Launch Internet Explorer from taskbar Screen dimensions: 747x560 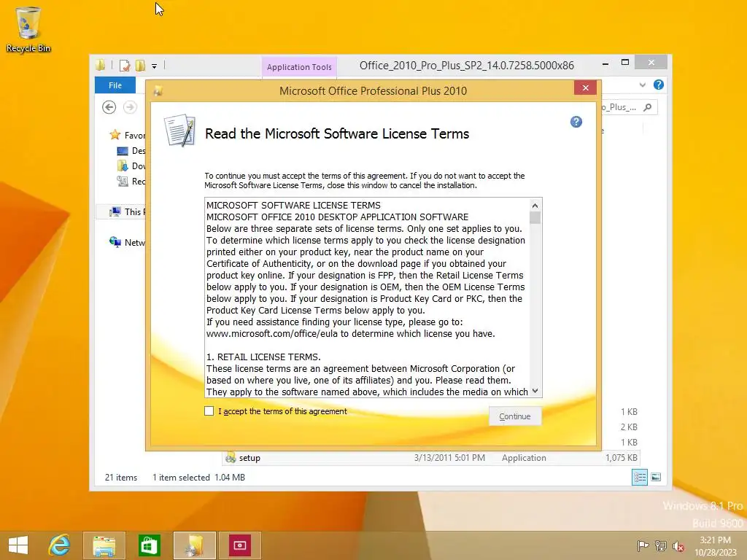(x=60, y=545)
